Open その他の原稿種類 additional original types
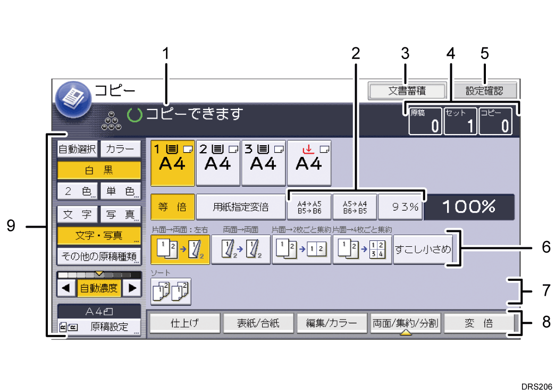 point(98,256)
